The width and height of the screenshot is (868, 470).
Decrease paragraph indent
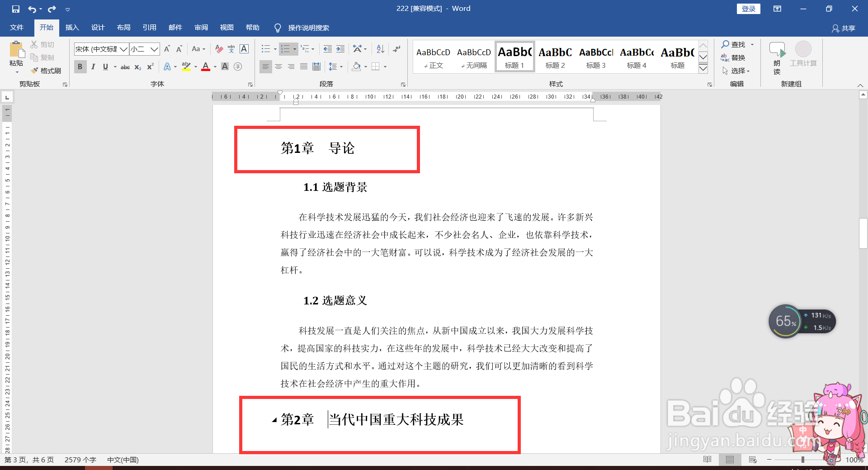tap(328, 49)
